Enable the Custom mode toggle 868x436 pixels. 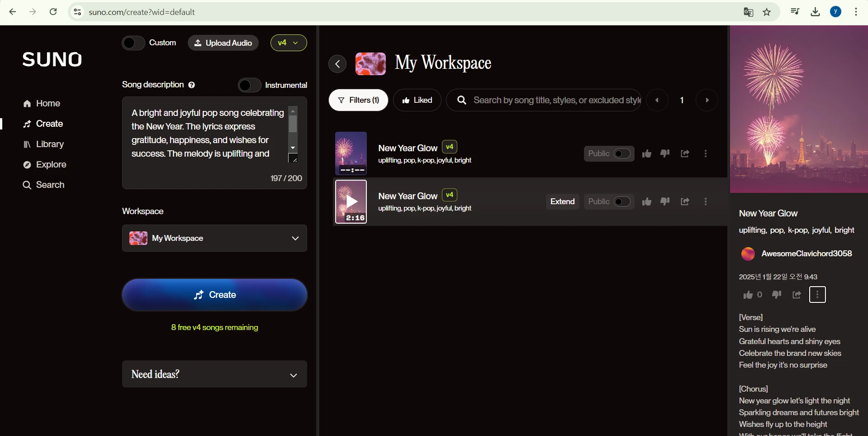(133, 43)
